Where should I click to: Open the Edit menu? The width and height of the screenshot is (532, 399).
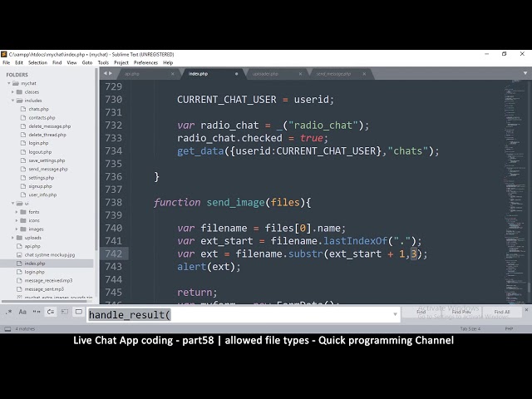[x=19, y=63]
